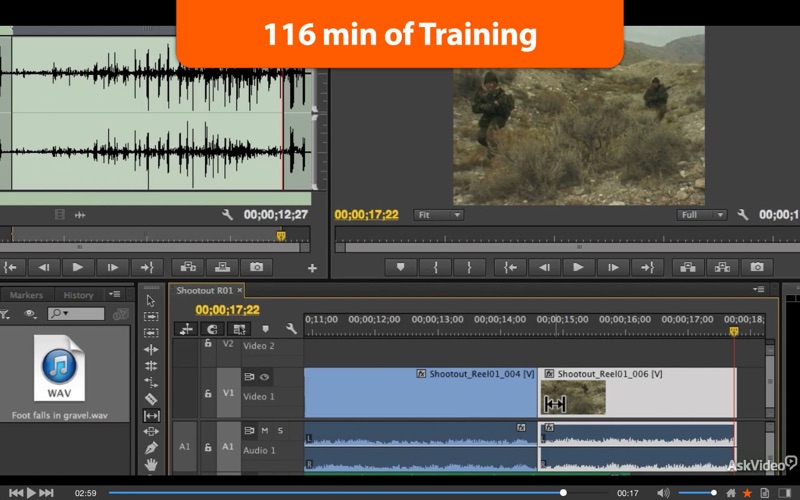Viewport: 800px width, 500px height.
Task: Click Drag Audio Only icon in Source monitor
Action: [80, 215]
